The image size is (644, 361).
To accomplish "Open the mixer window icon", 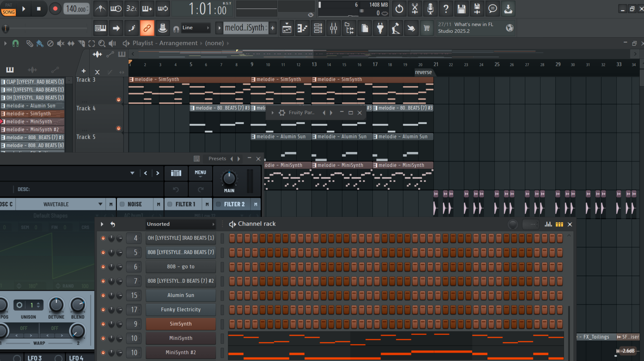I will click(334, 28).
